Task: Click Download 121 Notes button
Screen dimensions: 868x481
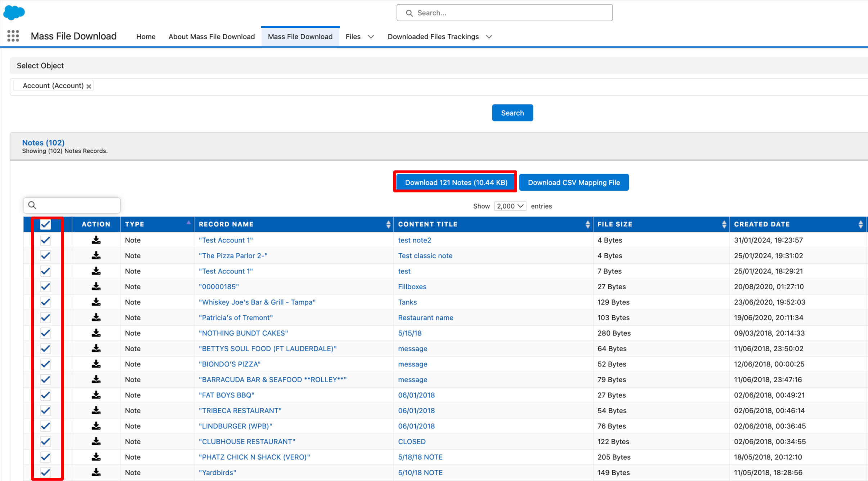Action: click(x=456, y=182)
